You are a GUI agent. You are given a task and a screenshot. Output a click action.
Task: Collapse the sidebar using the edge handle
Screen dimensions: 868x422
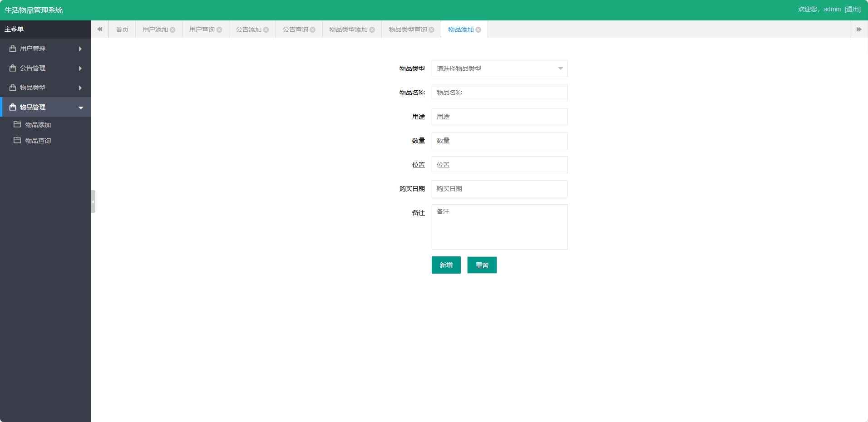[x=93, y=201]
